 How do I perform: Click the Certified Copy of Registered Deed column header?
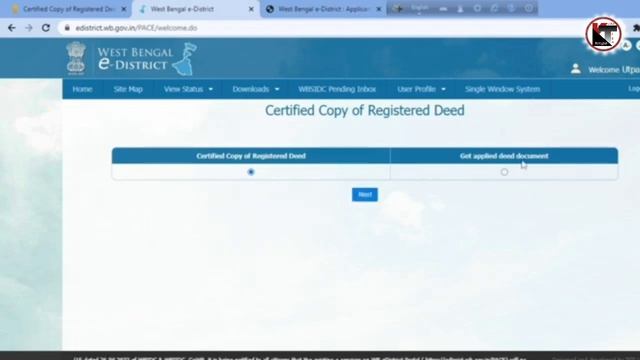tap(251, 156)
